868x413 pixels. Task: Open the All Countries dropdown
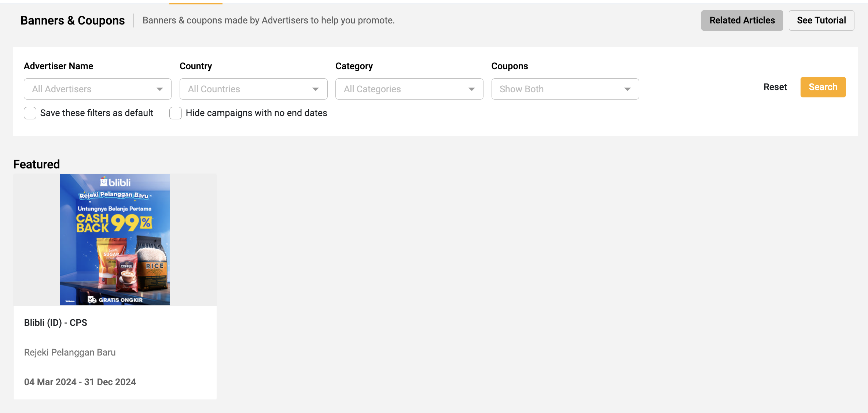[253, 89]
